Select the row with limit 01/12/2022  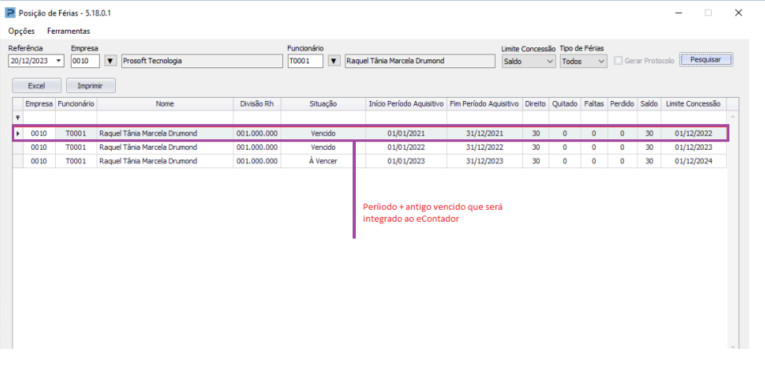pyautogui.click(x=369, y=133)
